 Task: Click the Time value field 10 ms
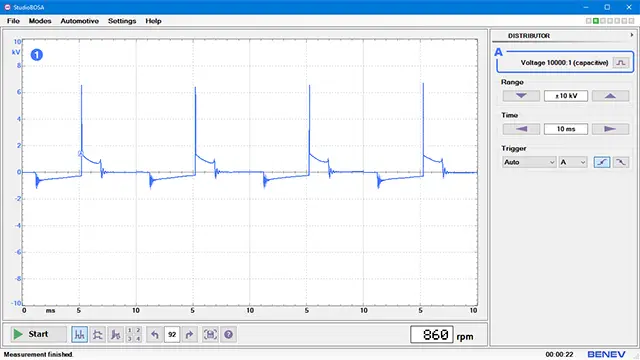[x=566, y=129]
